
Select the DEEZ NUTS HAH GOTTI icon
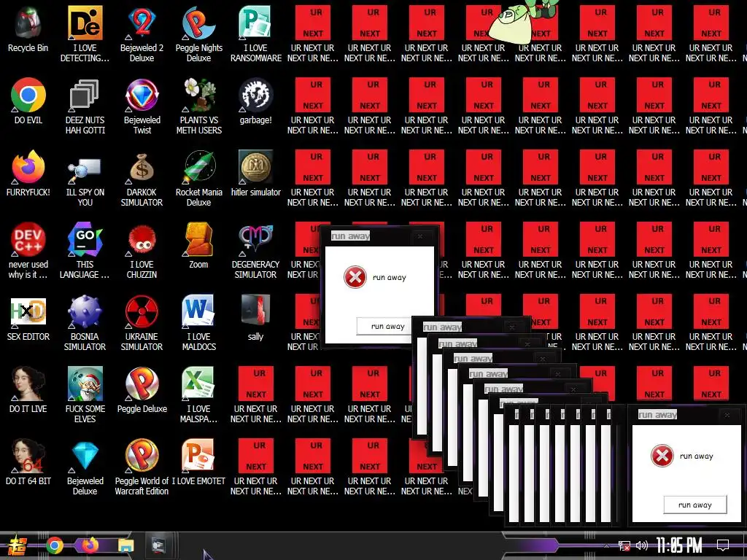pos(85,96)
